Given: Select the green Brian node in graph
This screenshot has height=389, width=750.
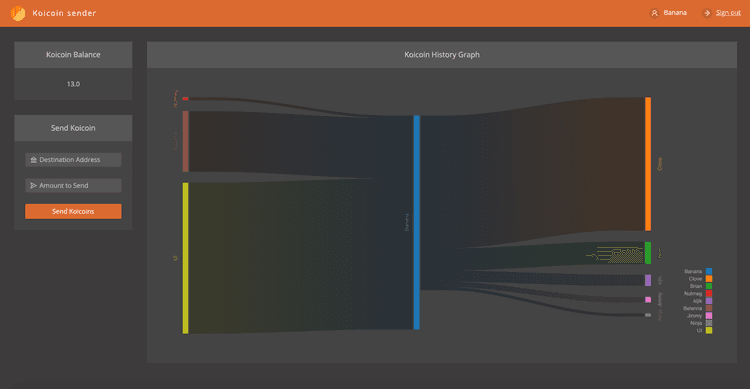Looking at the screenshot, I should [x=648, y=253].
